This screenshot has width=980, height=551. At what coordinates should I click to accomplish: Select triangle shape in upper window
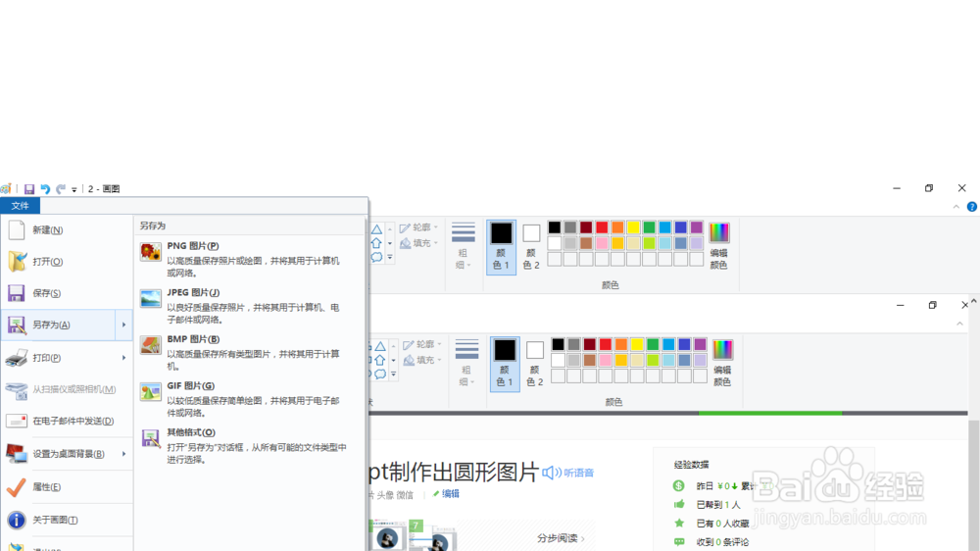tap(376, 229)
